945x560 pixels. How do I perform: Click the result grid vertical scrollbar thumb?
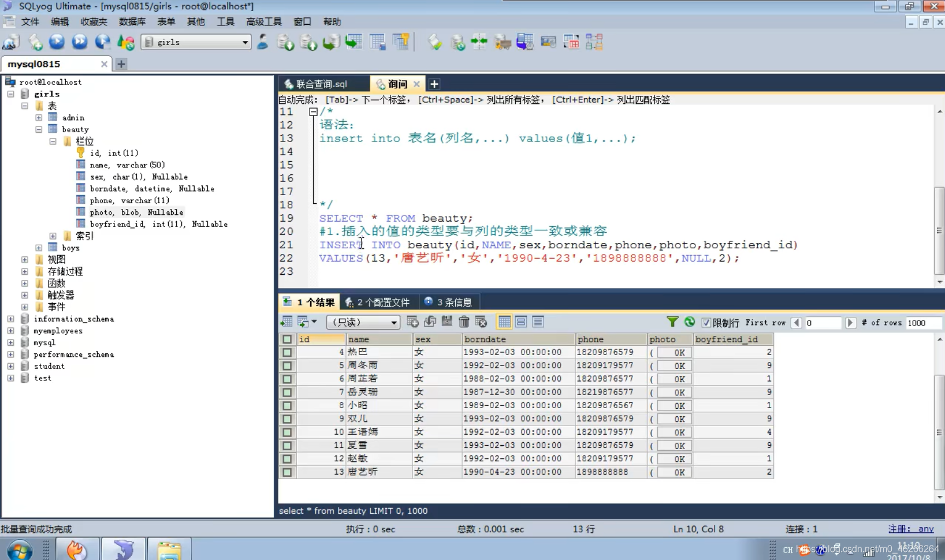pos(939,432)
